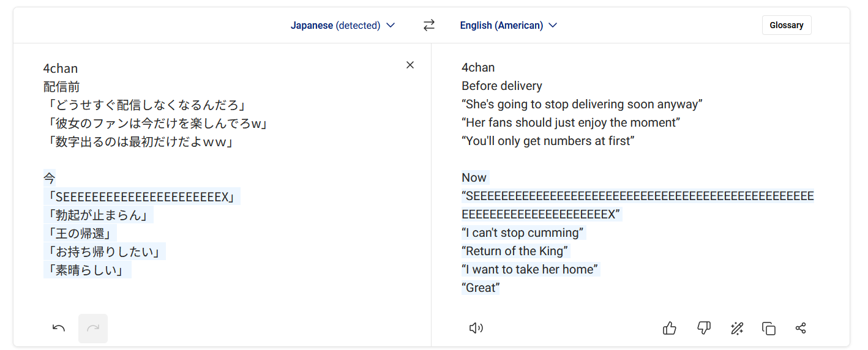Screen dimensions: 868x350
Task: Listen to the translation audio
Action: (476, 329)
